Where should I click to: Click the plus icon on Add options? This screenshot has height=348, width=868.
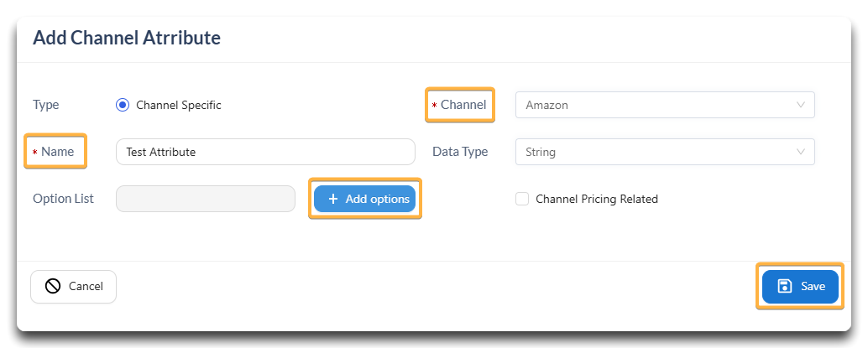(x=332, y=200)
